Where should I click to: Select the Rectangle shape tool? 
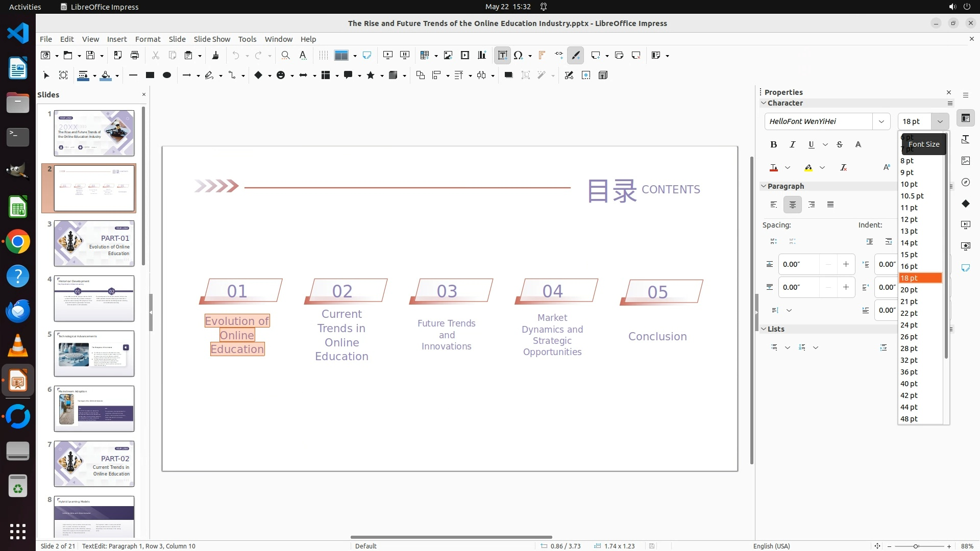[x=150, y=76]
